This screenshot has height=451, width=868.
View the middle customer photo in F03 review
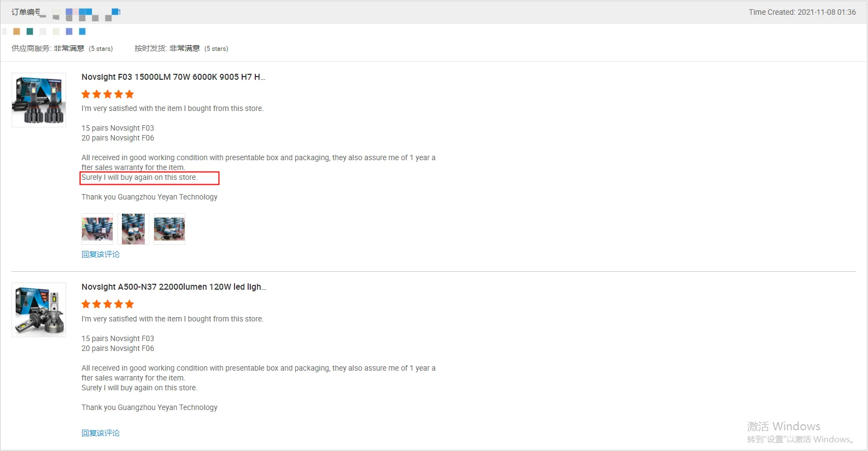point(133,229)
